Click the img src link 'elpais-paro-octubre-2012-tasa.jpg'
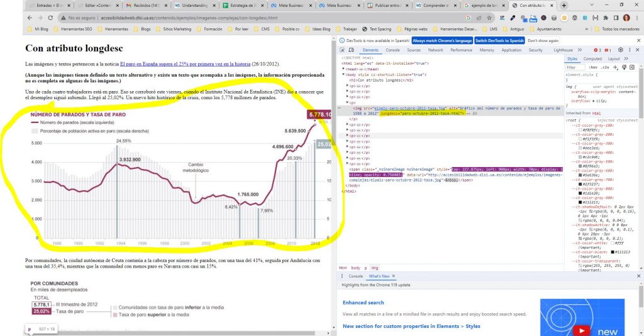The image size is (644, 336). (410, 108)
